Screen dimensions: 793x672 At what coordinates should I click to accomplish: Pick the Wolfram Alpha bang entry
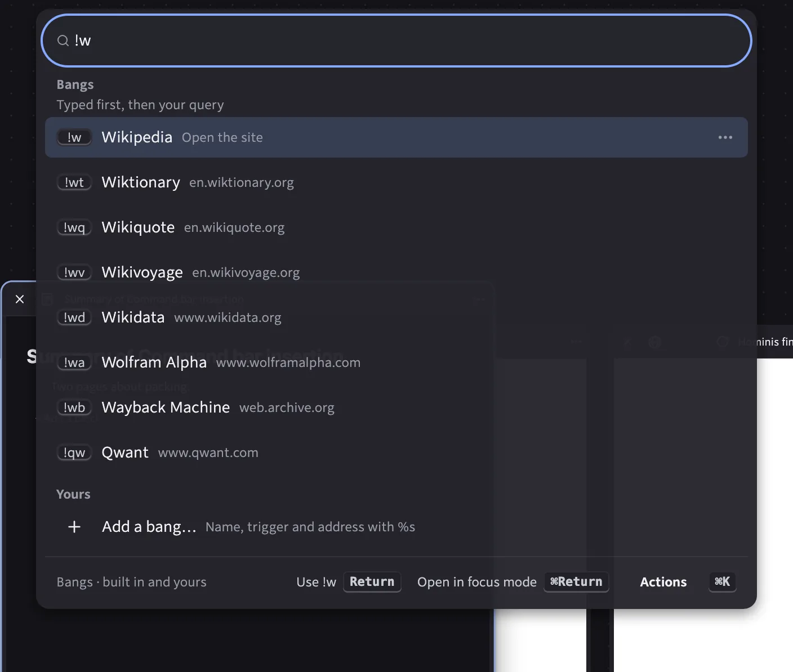click(x=396, y=362)
